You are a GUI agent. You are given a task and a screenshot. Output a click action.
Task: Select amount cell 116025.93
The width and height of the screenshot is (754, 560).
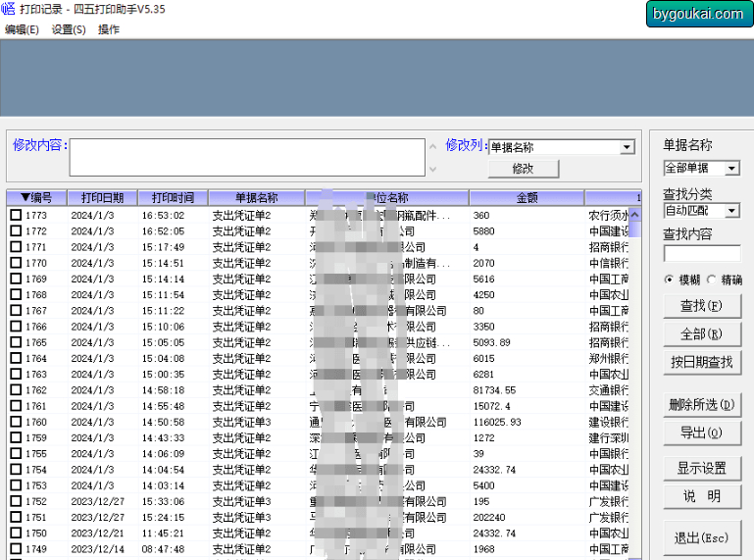pos(497,422)
